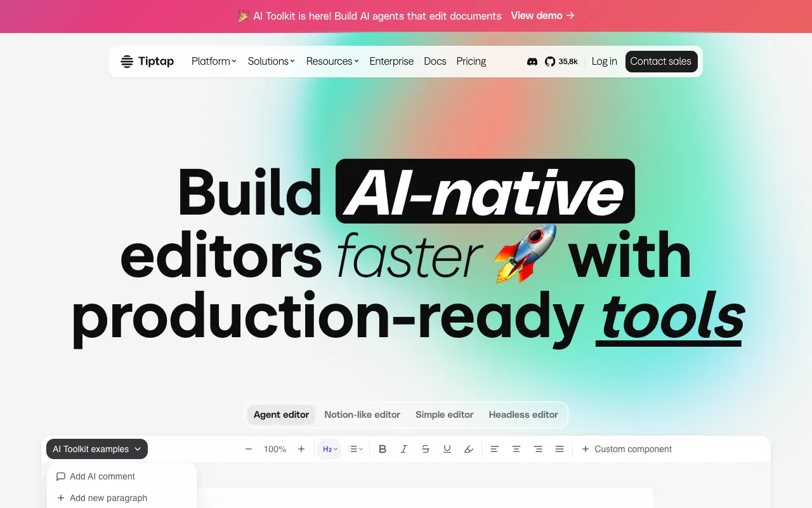Screen dimensions: 812x508
Task: Select the highlight marker tool
Action: click(x=469, y=449)
